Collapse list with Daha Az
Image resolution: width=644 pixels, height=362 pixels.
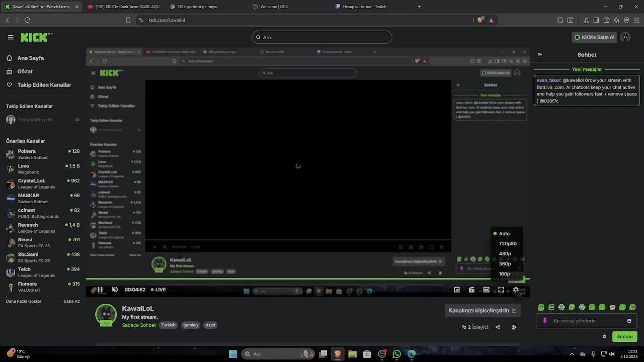[71, 301]
